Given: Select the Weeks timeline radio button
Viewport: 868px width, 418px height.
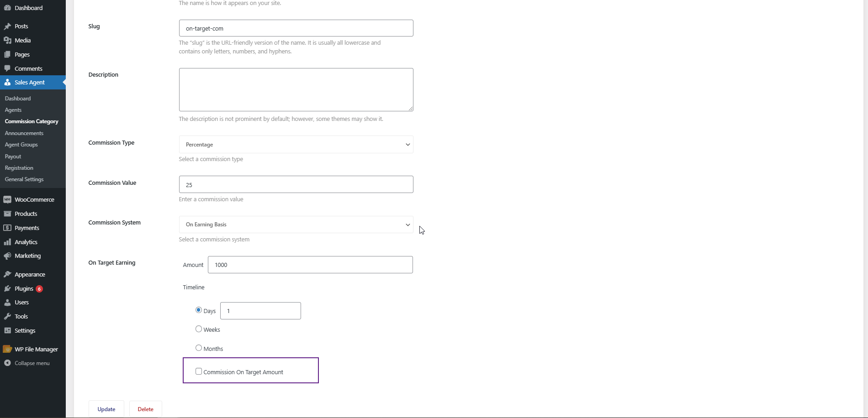Looking at the screenshot, I should pos(199,329).
